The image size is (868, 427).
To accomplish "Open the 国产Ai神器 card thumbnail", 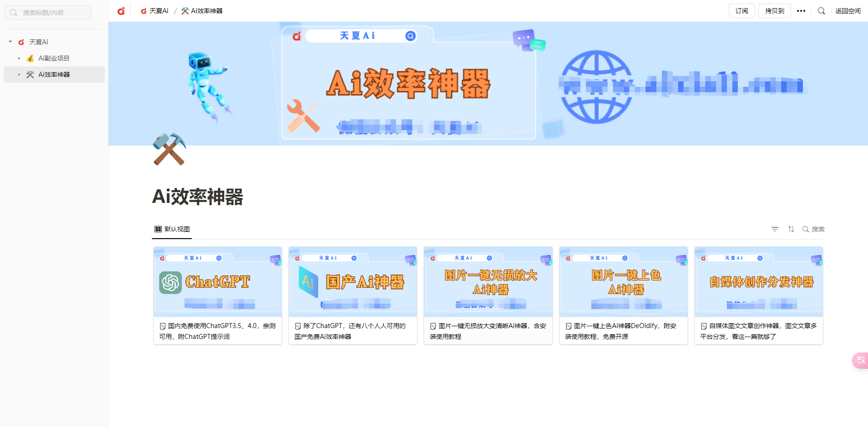I will click(353, 282).
